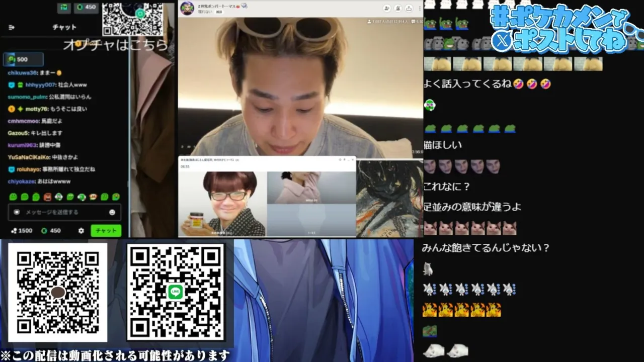This screenshot has width=644, height=362.
Task: Click the streamer avatar in the center window
Action: (187, 8)
